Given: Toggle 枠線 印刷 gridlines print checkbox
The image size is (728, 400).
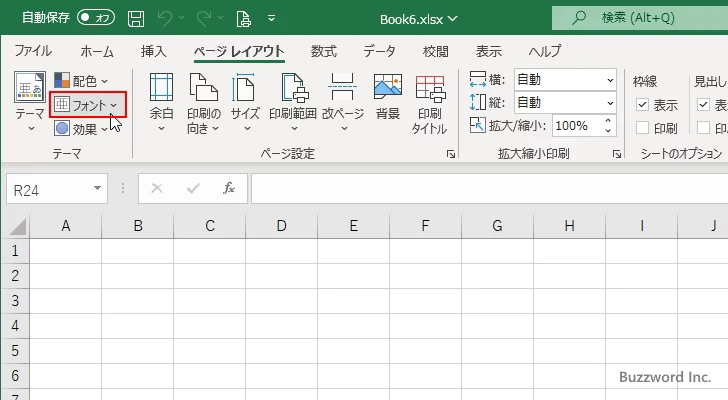Looking at the screenshot, I should (643, 128).
